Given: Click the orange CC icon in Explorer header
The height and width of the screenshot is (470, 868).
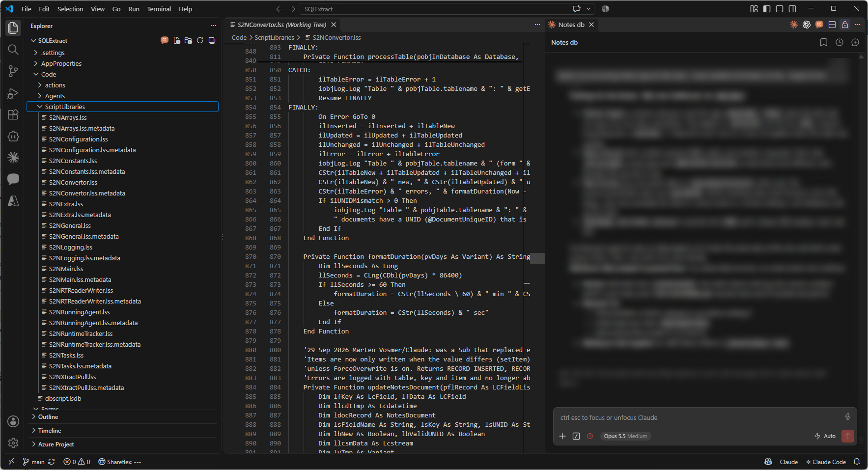Looking at the screenshot, I should pos(165,40).
